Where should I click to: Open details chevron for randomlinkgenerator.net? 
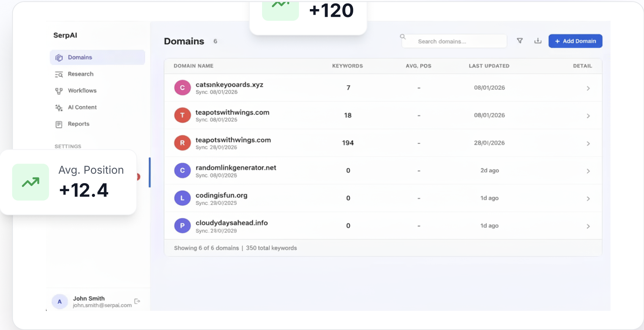(588, 171)
